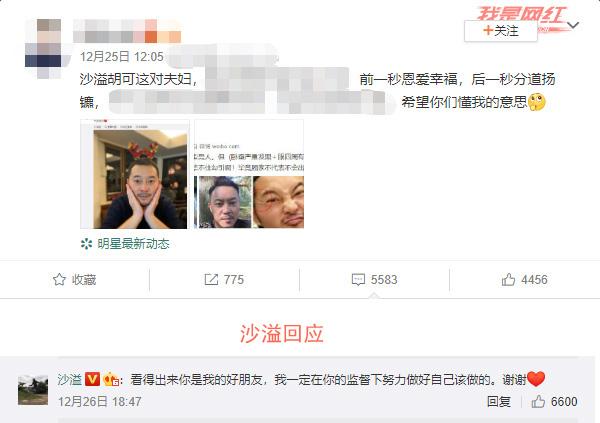
Task: Like 沙溢's comment via the thumbs-up icon at 6600
Action: pos(538,402)
